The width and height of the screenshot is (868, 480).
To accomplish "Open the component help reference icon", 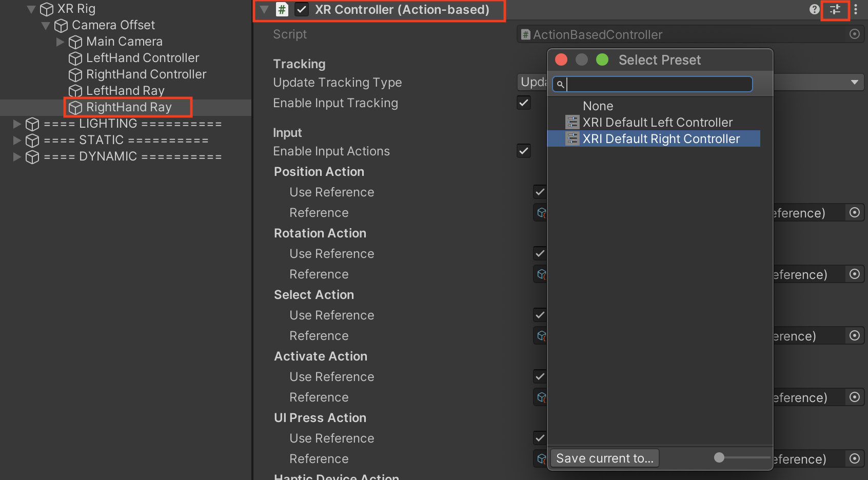I will click(814, 10).
